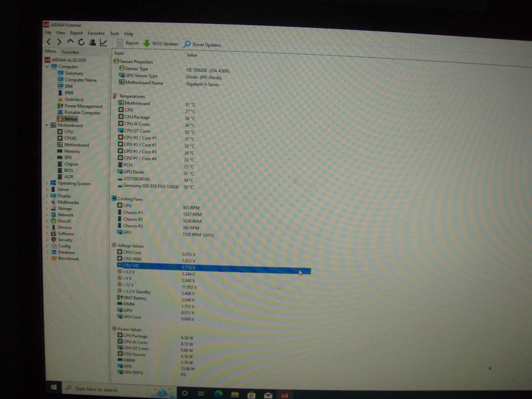Click the Config tree icon
The height and width of the screenshot is (399, 532).
(53, 246)
